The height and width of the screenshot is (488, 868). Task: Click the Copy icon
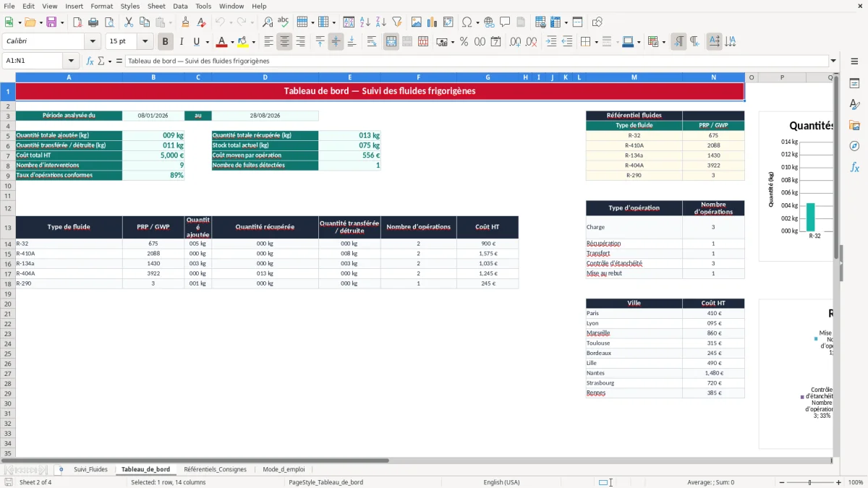point(143,22)
